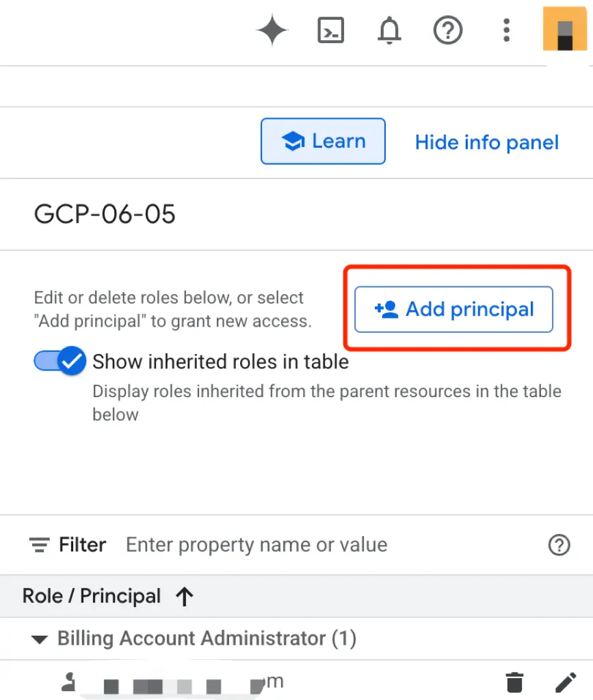Click the help question mark in top bar
Viewport: 593px width, 700px height.
448,31
